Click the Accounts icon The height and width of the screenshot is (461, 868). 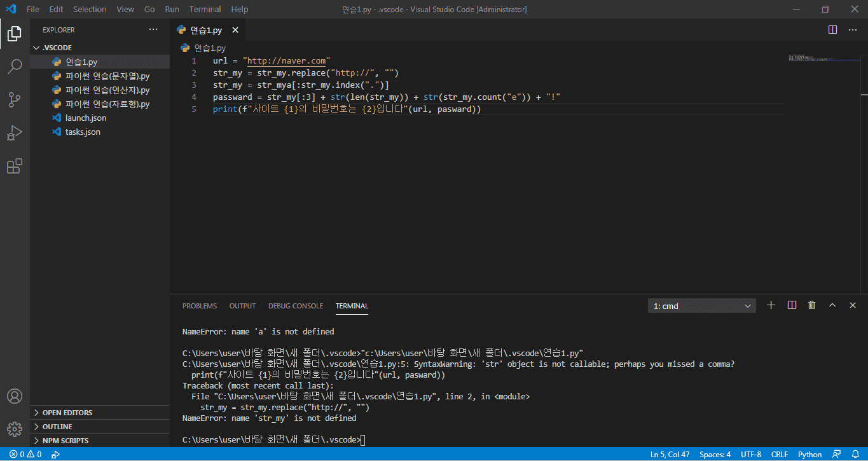point(15,396)
